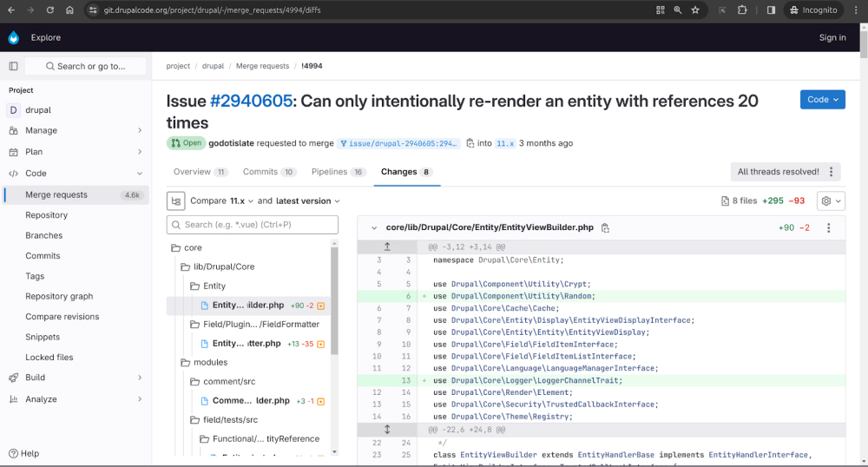The height and width of the screenshot is (467, 868).
Task: Bookmark this page with the star icon
Action: click(x=695, y=10)
